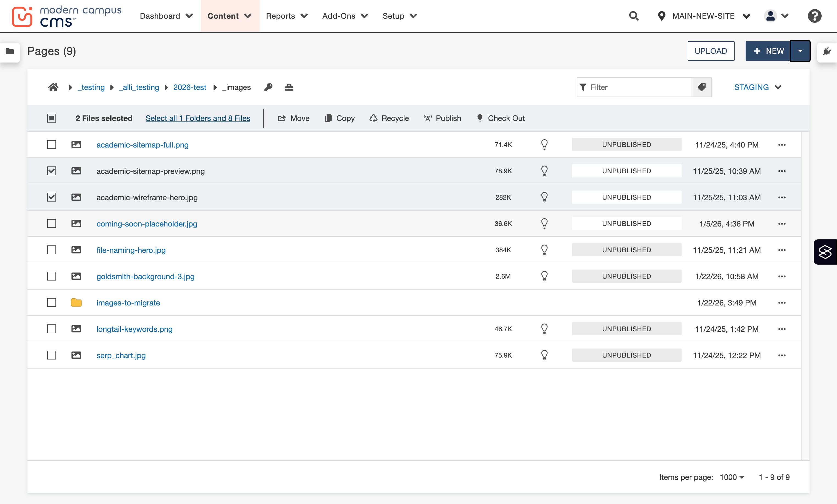This screenshot has height=504, width=837.
Task: Click image icon beside serp_chart.jpg
Action: coord(76,355)
